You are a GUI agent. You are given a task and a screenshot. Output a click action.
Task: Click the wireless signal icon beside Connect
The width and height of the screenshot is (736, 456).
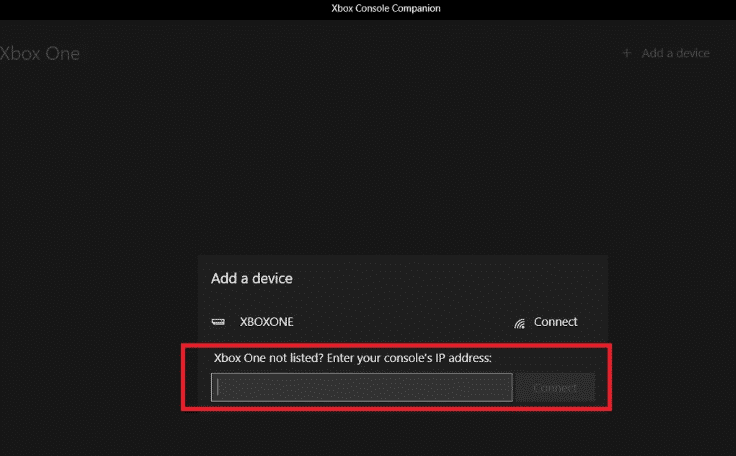(x=520, y=323)
